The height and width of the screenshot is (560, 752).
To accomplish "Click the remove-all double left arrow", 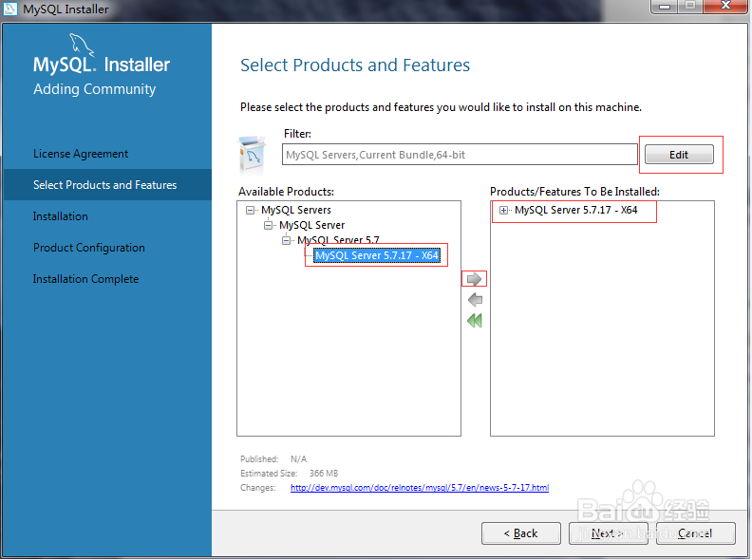I will (x=475, y=321).
